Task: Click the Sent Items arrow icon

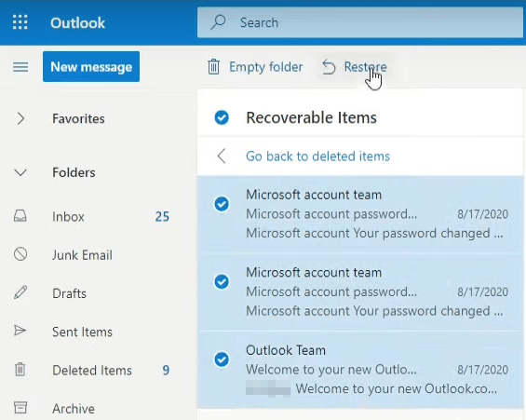Action: [20, 331]
